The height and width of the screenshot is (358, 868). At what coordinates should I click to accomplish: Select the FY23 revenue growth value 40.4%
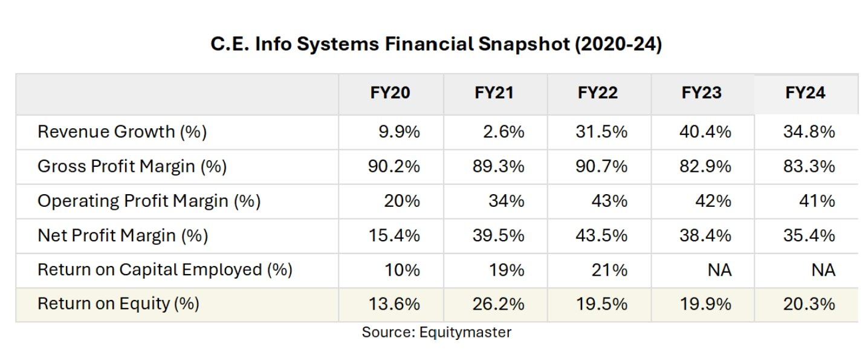click(x=705, y=132)
